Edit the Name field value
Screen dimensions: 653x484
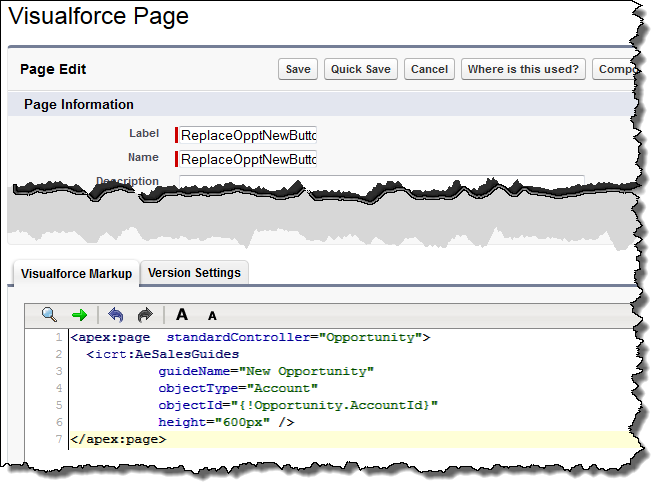(x=247, y=160)
